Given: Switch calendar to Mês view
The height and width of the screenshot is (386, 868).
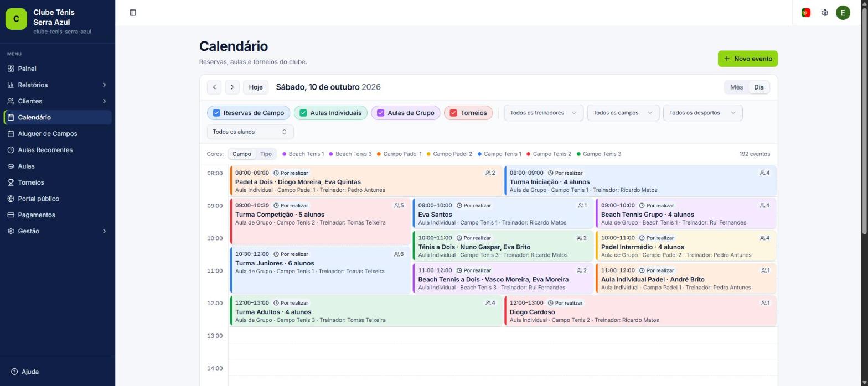Looking at the screenshot, I should click(x=736, y=87).
